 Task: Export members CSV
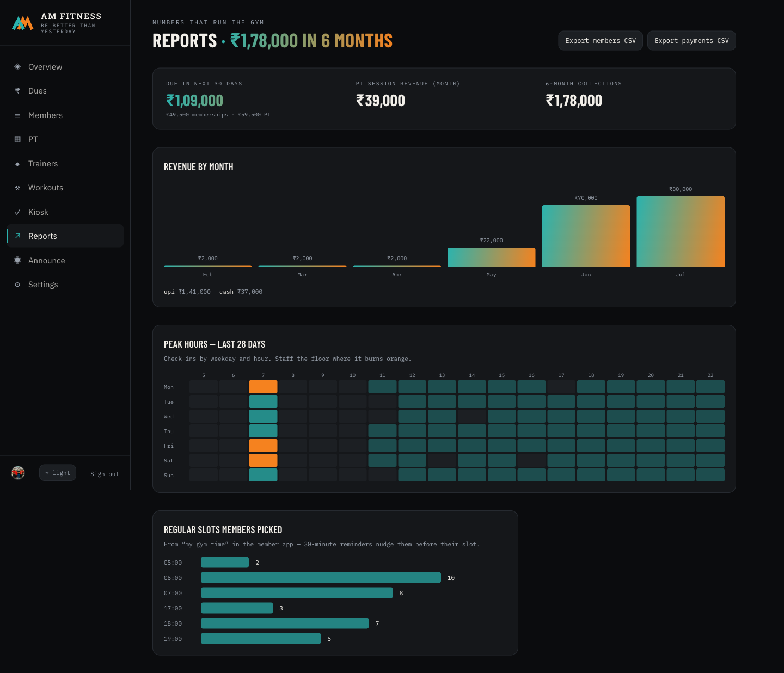click(x=601, y=41)
